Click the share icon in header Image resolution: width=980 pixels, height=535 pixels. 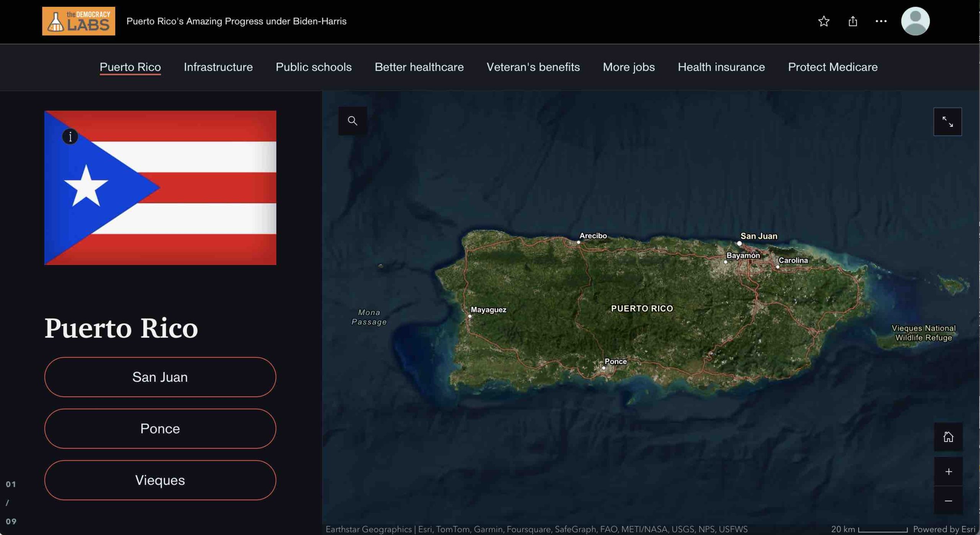click(x=853, y=21)
